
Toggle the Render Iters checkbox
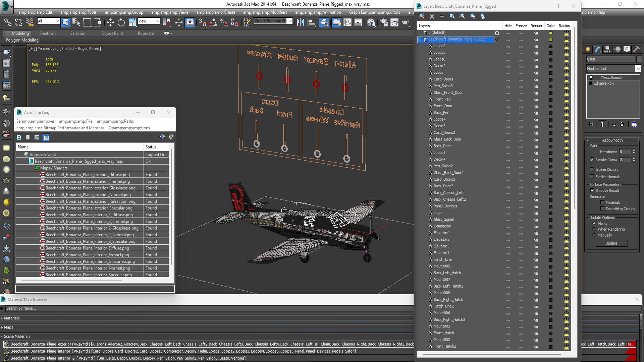(x=592, y=160)
